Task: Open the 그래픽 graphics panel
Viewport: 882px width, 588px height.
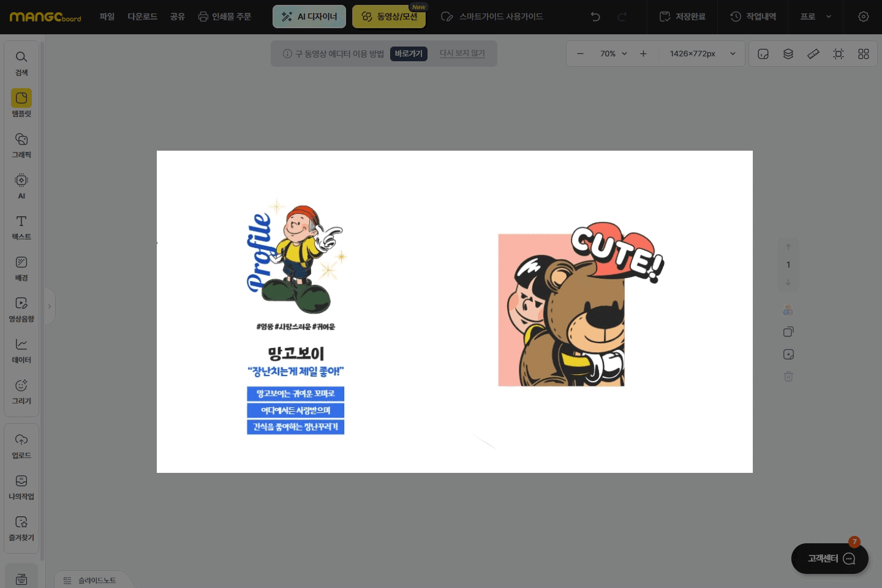Action: click(x=21, y=145)
